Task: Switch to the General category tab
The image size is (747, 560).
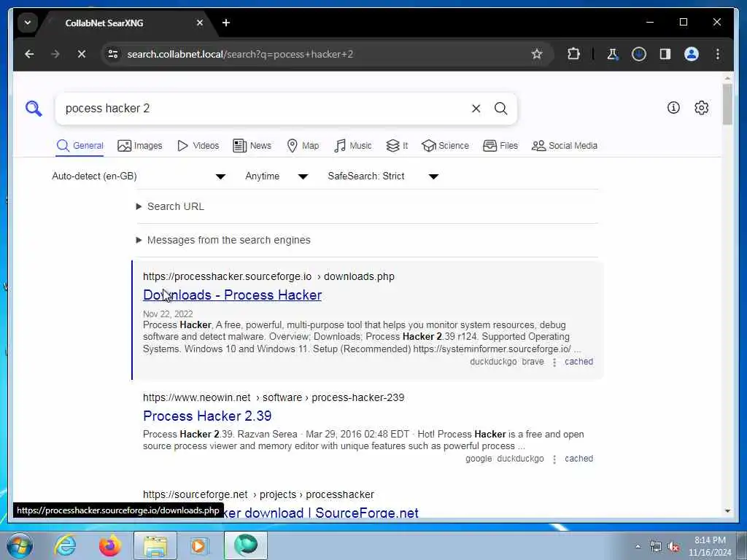Action: [80, 146]
